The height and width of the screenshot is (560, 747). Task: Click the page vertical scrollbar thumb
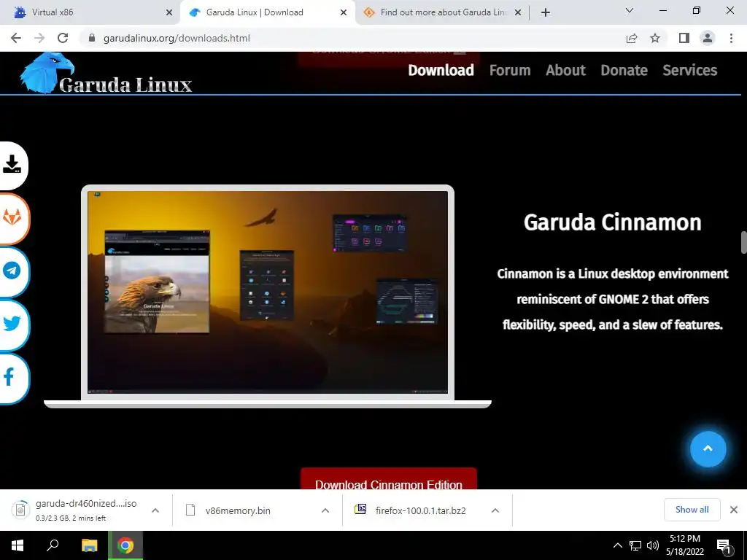tap(743, 243)
